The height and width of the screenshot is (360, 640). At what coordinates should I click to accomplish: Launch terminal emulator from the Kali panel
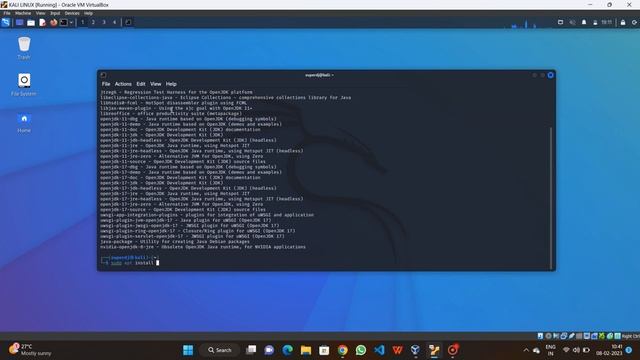[x=64, y=22]
